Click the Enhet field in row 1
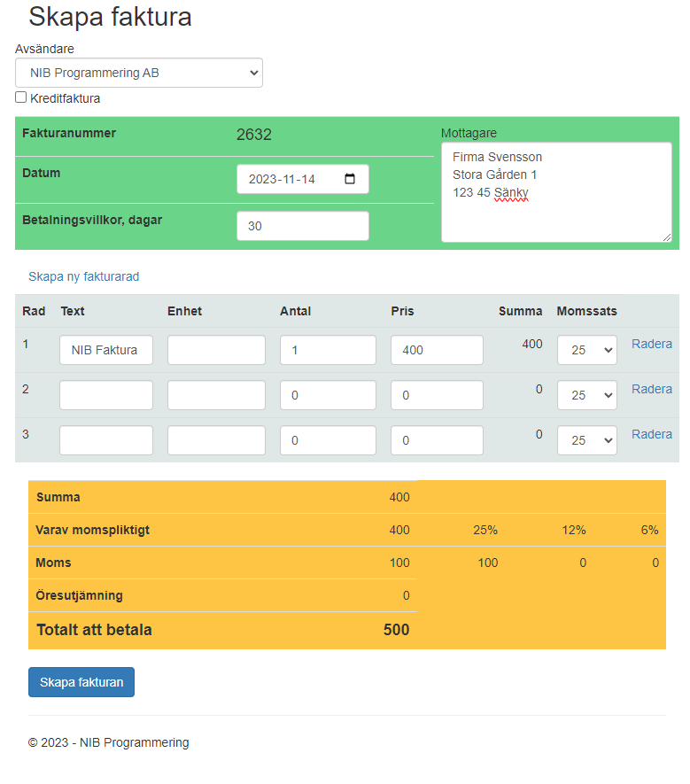This screenshot has width=690, height=784. point(216,350)
